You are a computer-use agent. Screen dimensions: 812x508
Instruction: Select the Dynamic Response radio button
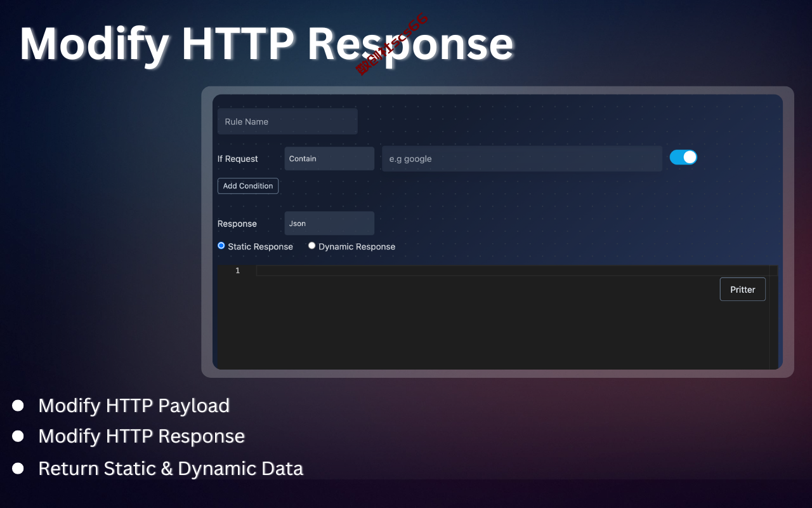pyautogui.click(x=312, y=246)
